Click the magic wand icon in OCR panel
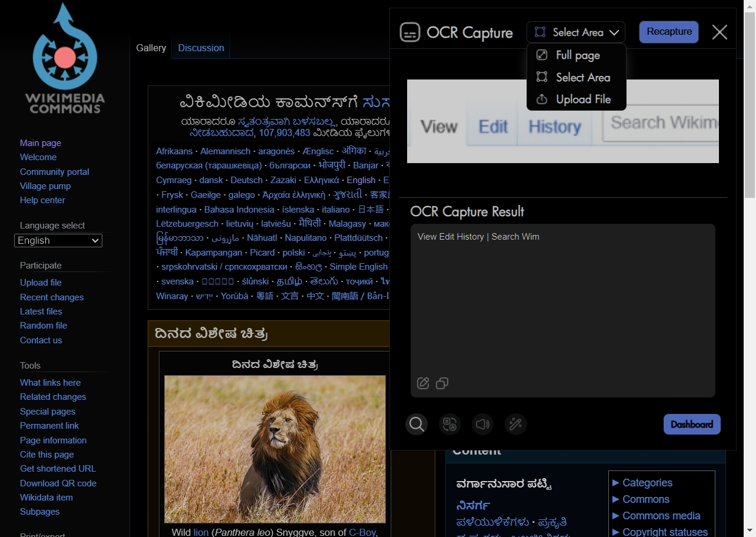Viewport: 756px width, 537px height. [x=515, y=424]
